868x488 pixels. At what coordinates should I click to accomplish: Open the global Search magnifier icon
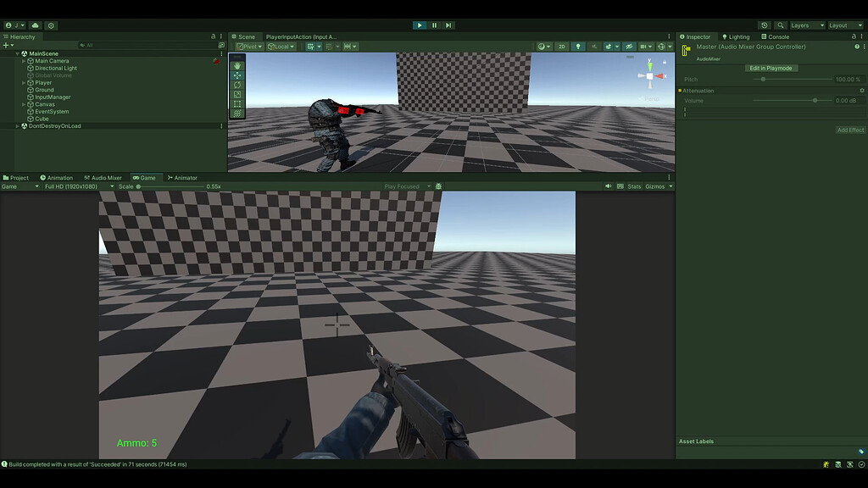pos(781,25)
